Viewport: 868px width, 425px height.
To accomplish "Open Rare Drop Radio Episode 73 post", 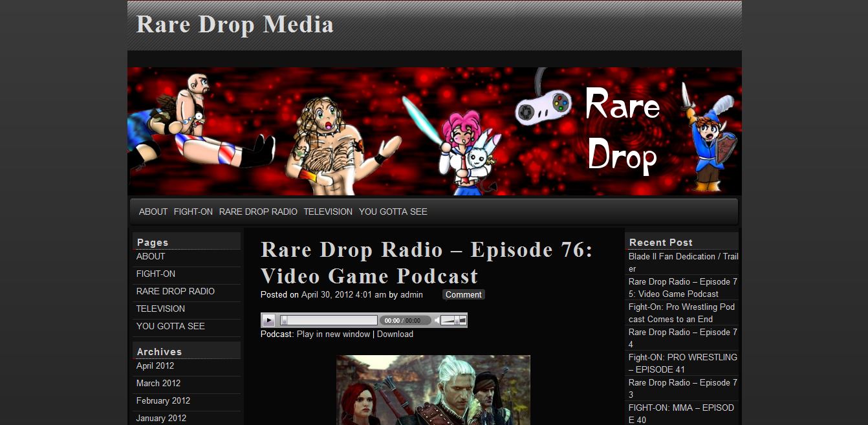I will pos(683,388).
